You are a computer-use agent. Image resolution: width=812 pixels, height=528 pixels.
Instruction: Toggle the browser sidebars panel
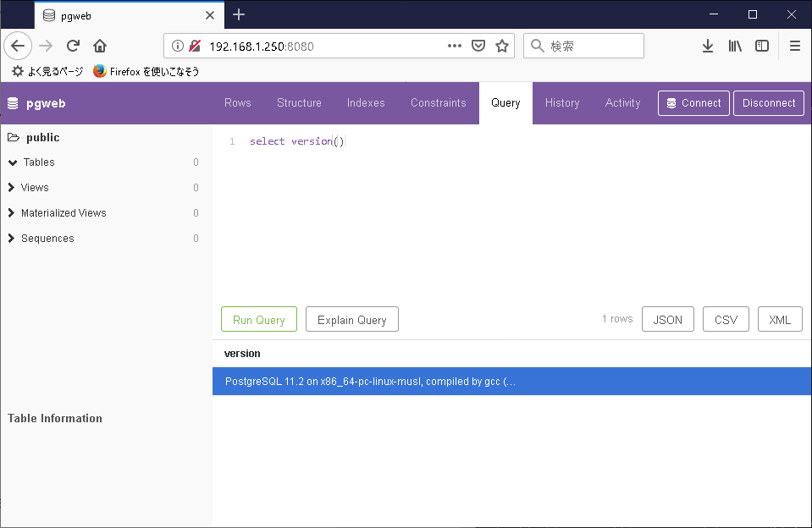click(x=762, y=46)
